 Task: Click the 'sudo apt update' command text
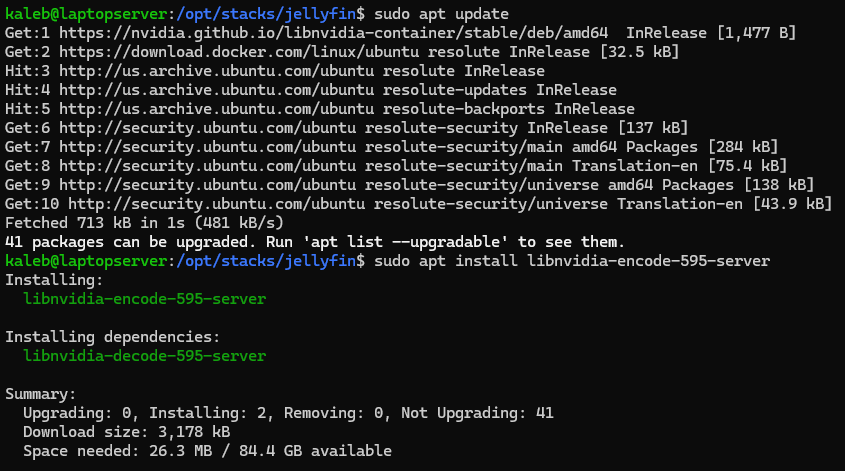(441, 14)
